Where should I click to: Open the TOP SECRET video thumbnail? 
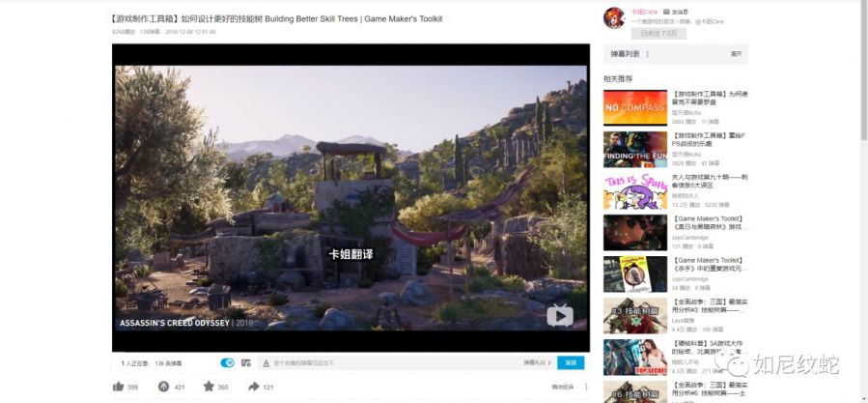point(635,357)
